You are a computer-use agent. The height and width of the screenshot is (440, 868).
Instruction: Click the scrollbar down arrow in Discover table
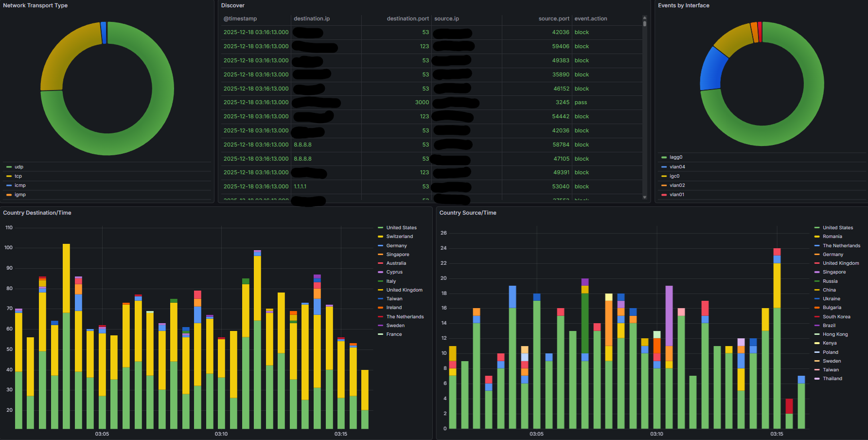pyautogui.click(x=645, y=197)
